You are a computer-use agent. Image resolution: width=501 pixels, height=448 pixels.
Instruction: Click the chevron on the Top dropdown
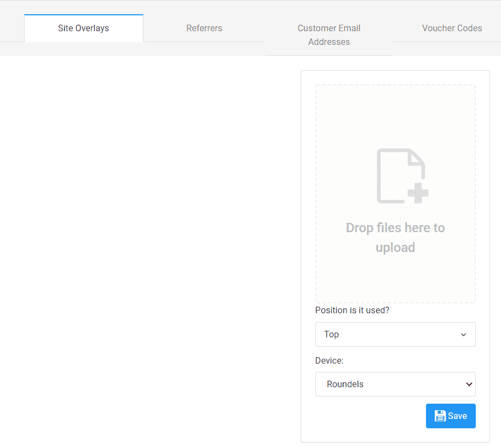coord(463,334)
